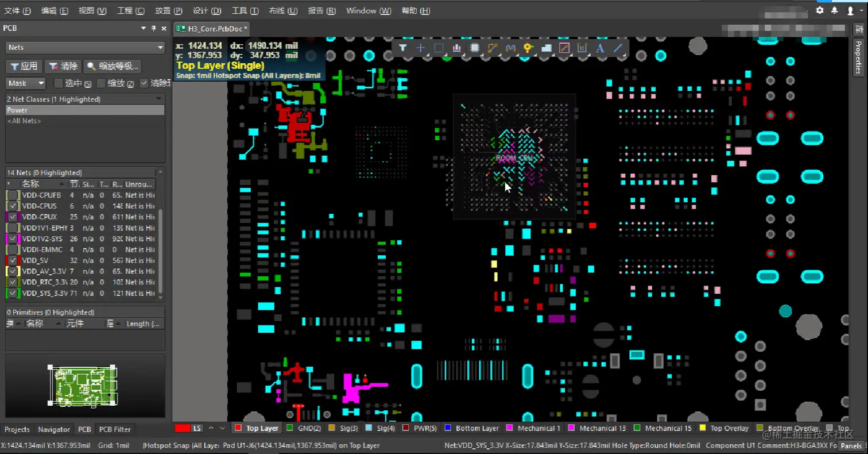Pin the PCB panel
Screen dimensions: 868x454
[x=153, y=28]
